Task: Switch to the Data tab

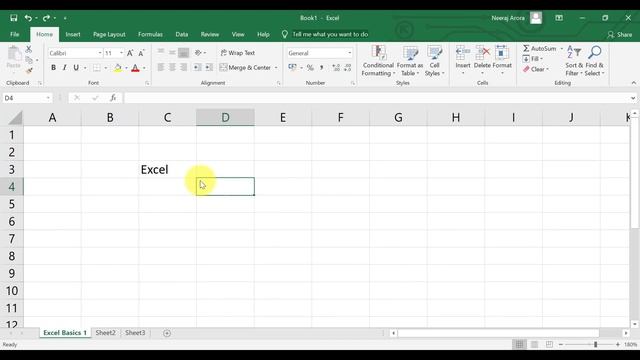Action: tap(182, 34)
